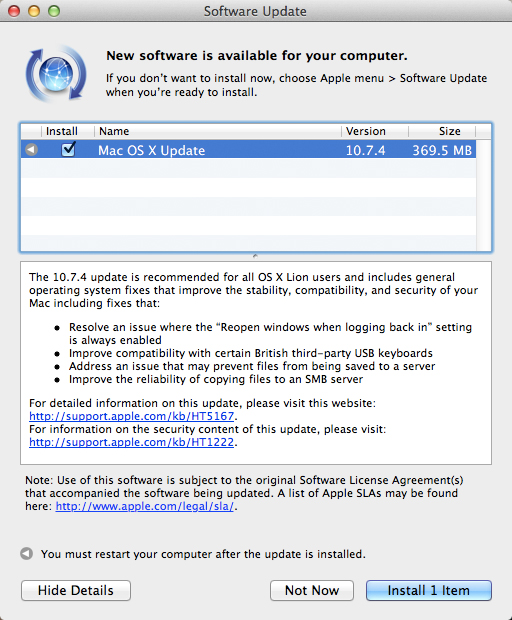Open the support.apple.com/kb/HT1222 security link
Viewport: 512px width, 620px height.
pos(132,442)
